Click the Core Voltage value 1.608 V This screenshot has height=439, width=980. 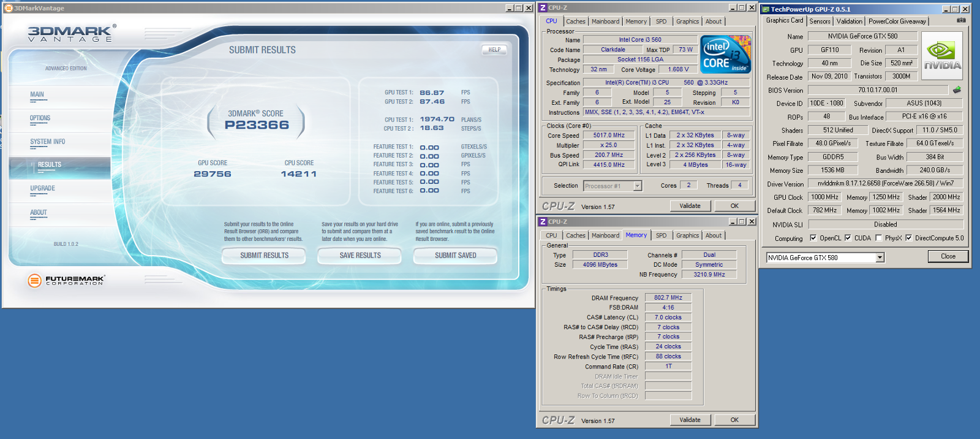[x=678, y=70]
